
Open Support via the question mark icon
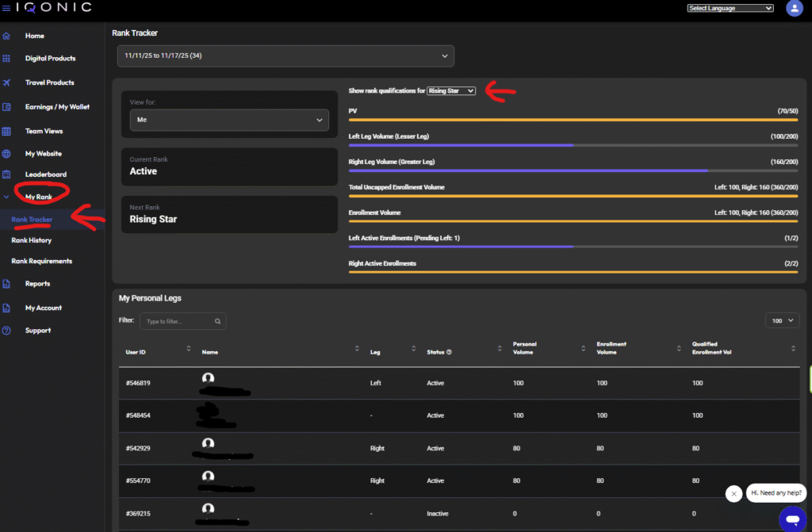click(x=7, y=330)
